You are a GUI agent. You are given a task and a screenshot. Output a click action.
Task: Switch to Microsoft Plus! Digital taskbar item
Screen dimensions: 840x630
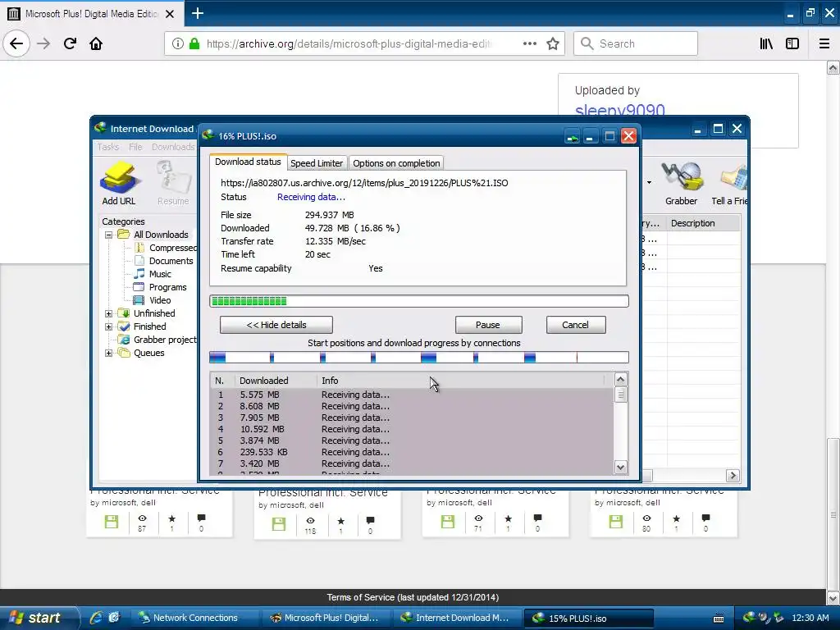(325, 618)
